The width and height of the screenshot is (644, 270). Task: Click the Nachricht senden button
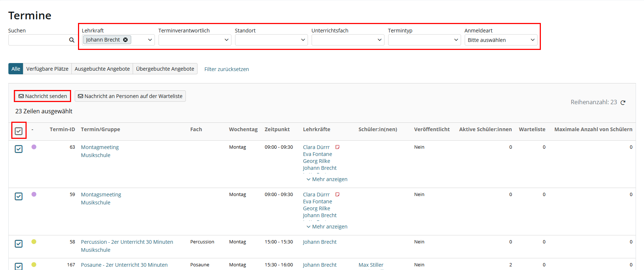(43, 96)
